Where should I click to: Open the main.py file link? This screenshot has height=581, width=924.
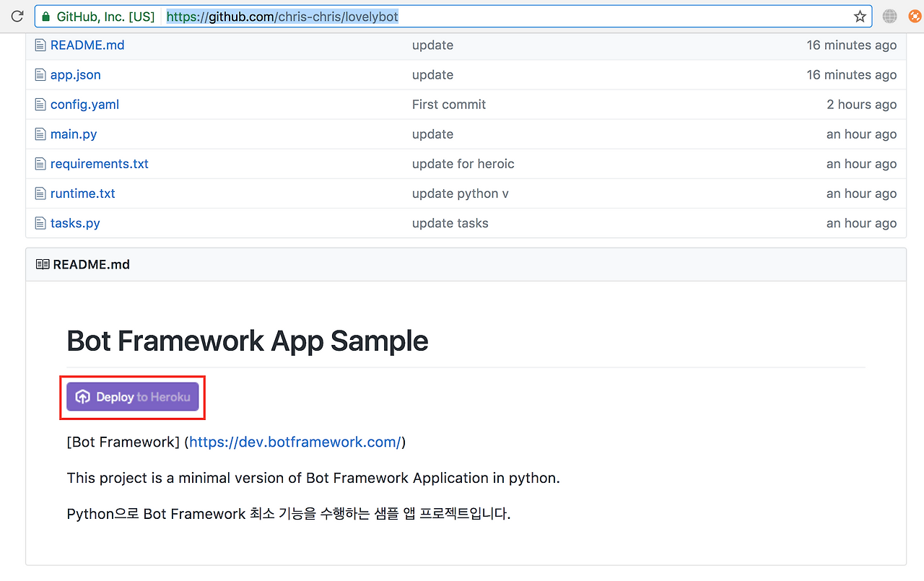75,134
